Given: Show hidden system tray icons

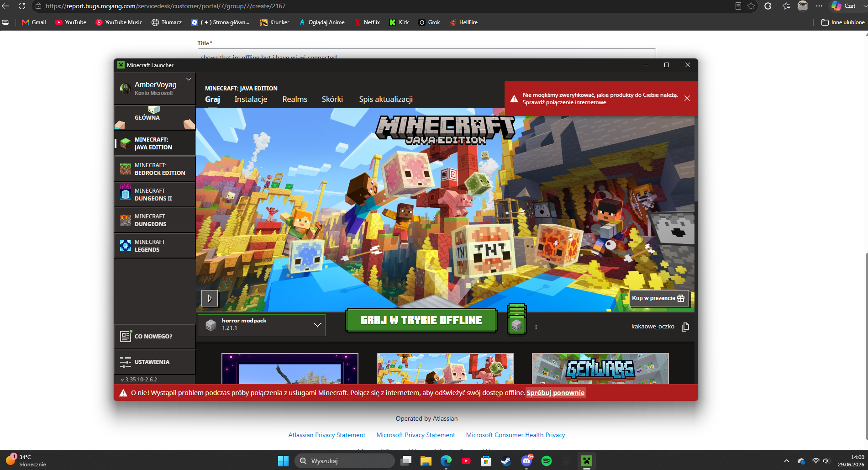Looking at the screenshot, I should tap(786, 461).
